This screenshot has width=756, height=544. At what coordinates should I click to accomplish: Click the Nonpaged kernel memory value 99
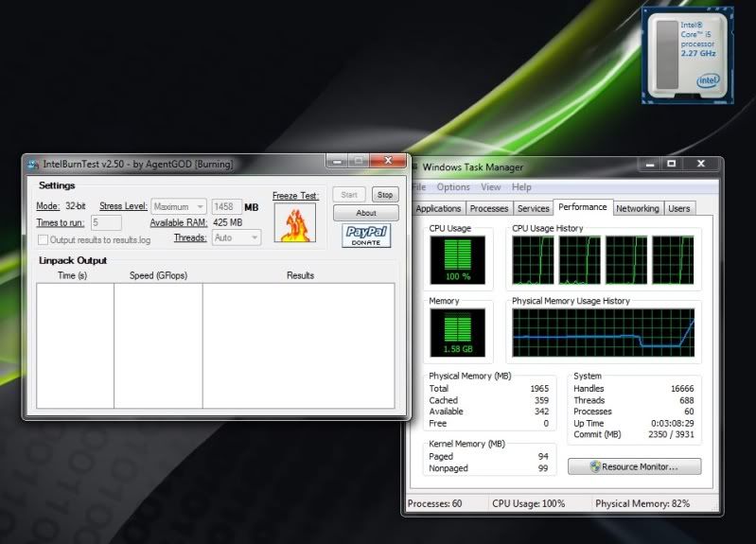543,467
